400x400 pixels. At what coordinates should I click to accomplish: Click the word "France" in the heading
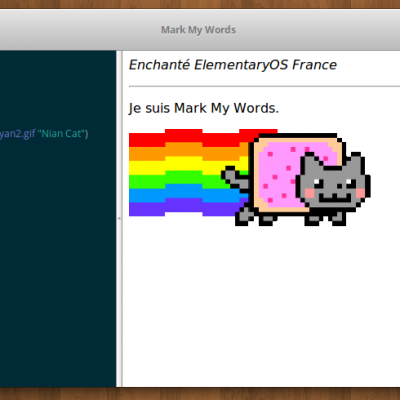[x=314, y=65]
